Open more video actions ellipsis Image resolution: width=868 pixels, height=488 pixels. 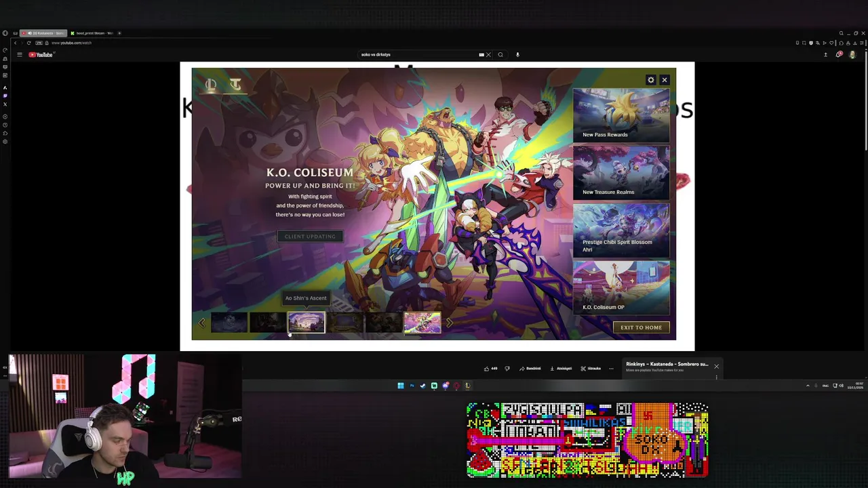coord(611,369)
